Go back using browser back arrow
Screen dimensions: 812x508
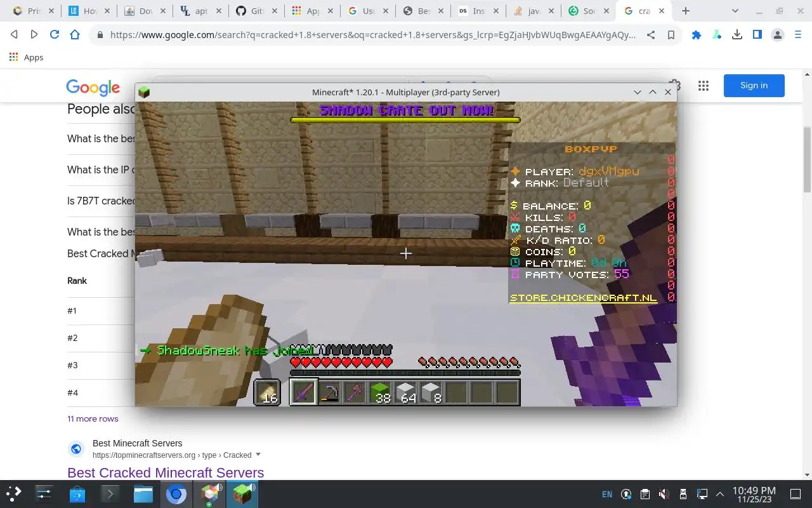(x=14, y=35)
